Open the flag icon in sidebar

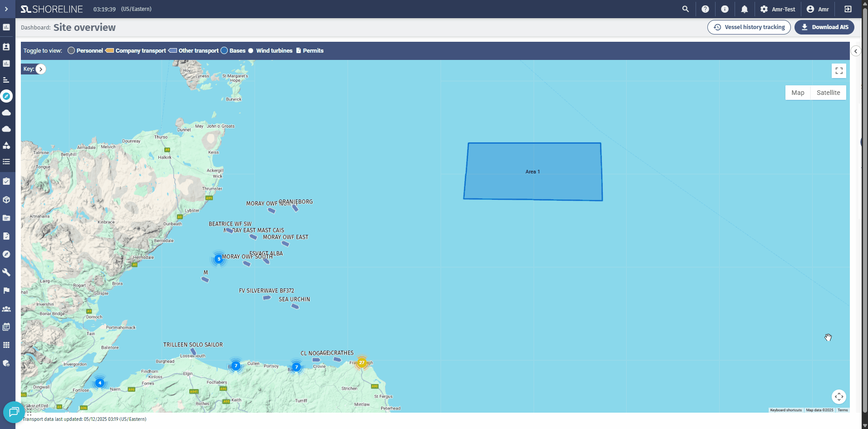[6, 291]
